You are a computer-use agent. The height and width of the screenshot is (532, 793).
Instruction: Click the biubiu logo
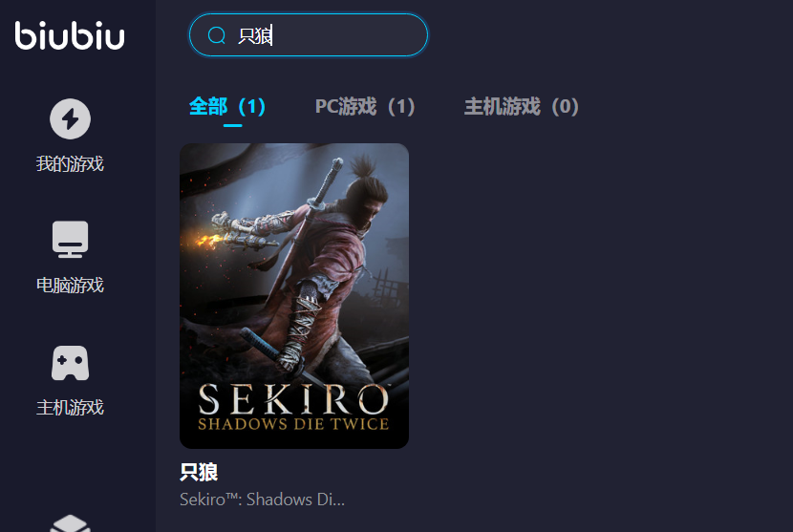[x=70, y=35]
